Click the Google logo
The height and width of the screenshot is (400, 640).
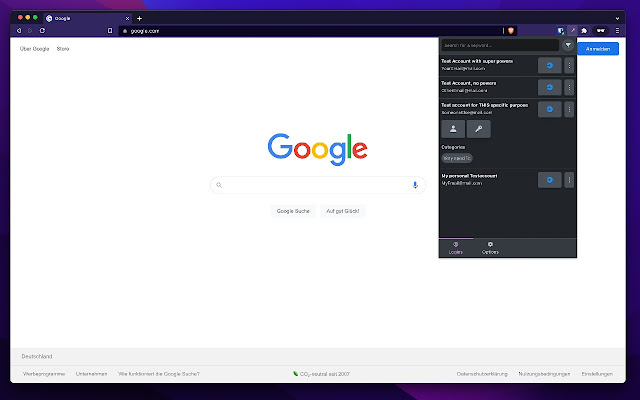tap(318, 149)
